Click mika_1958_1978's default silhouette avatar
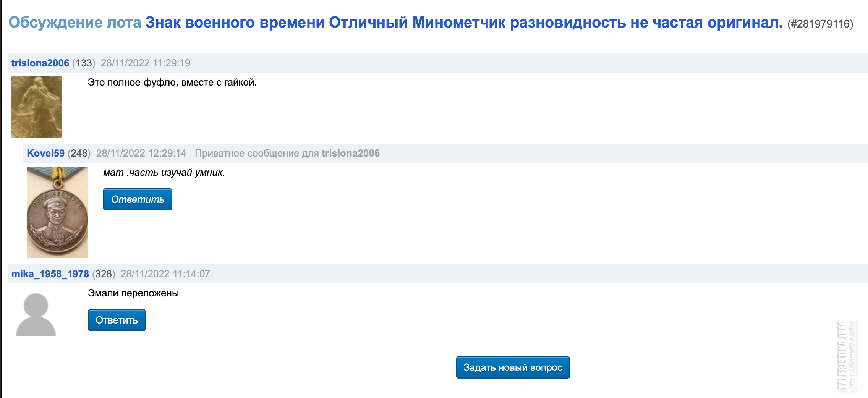Image resolution: width=868 pixels, height=398 pixels. click(x=36, y=315)
